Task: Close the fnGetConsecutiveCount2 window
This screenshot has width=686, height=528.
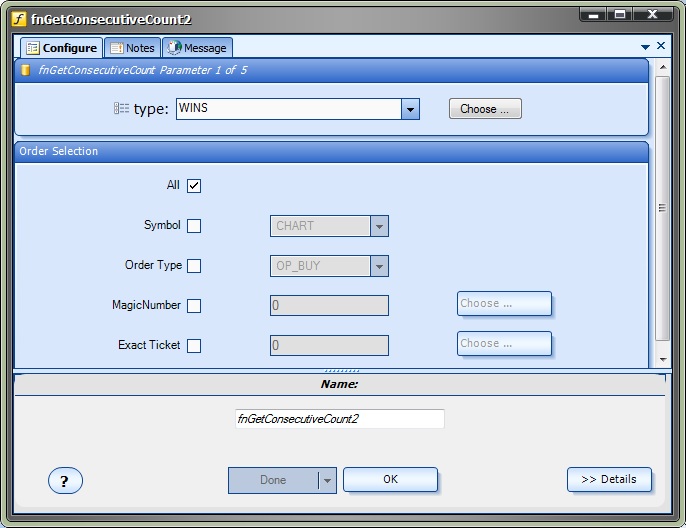Action: click(x=652, y=15)
